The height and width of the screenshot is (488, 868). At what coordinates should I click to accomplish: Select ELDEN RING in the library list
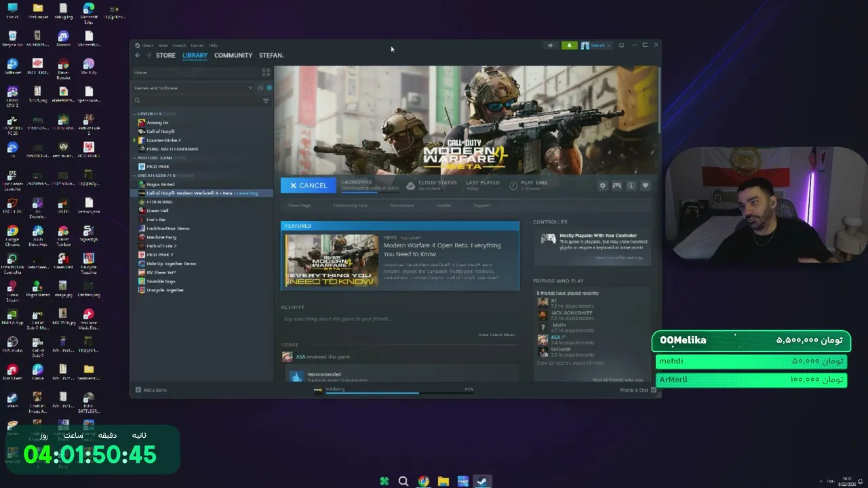159,202
